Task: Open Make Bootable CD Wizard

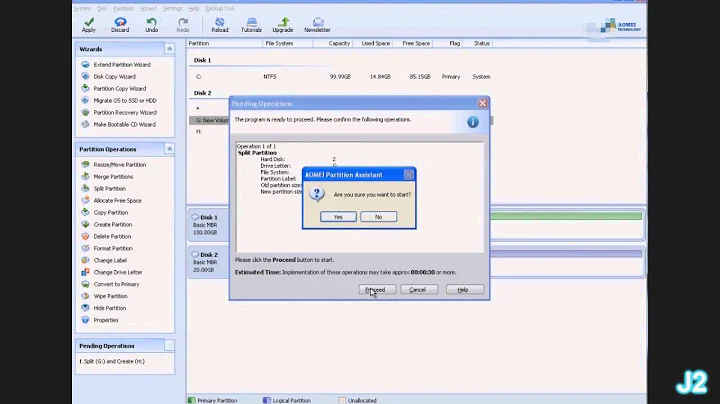Action: pos(118,124)
